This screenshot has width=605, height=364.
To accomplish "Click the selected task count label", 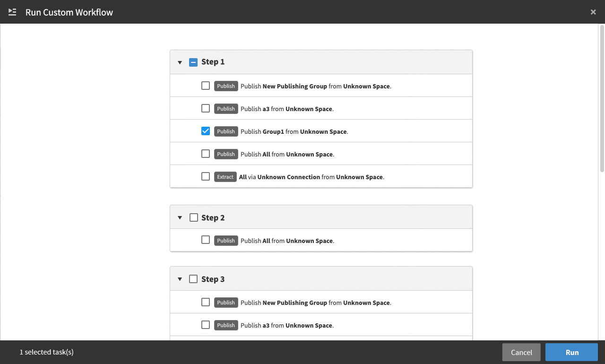I will click(x=46, y=352).
